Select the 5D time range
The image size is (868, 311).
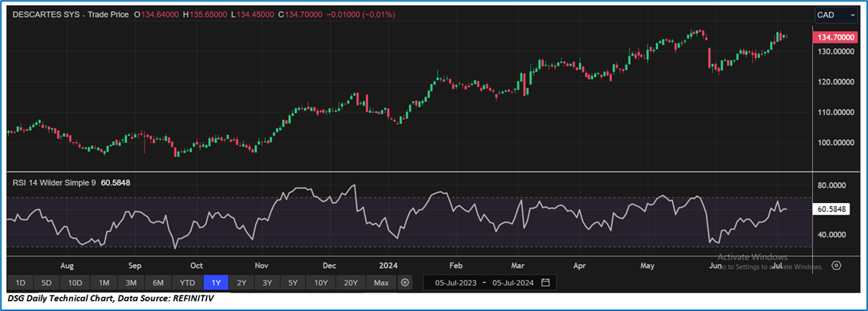pos(46,282)
